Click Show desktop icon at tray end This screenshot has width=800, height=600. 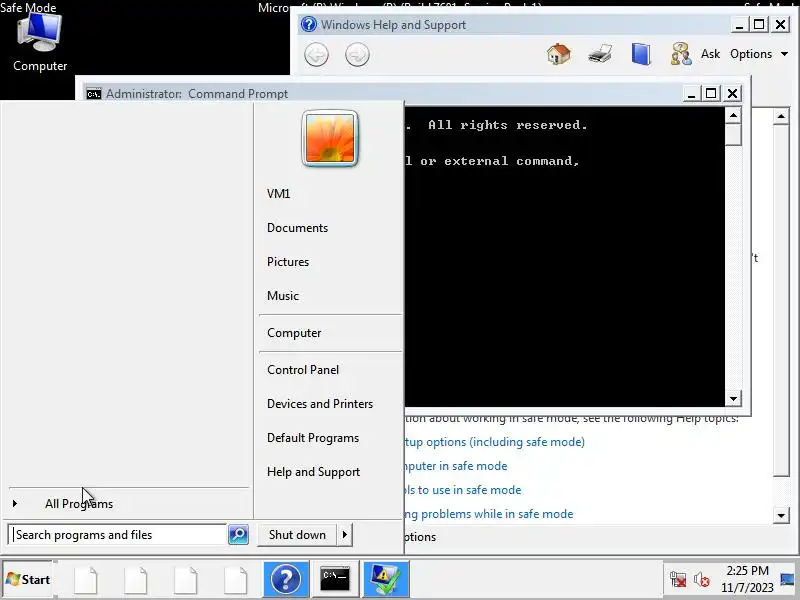click(x=787, y=579)
